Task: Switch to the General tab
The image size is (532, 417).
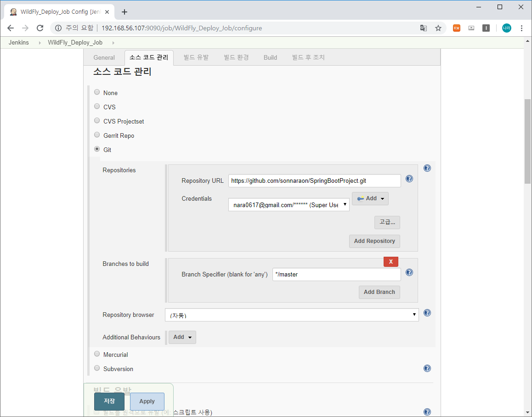Action: tap(104, 57)
